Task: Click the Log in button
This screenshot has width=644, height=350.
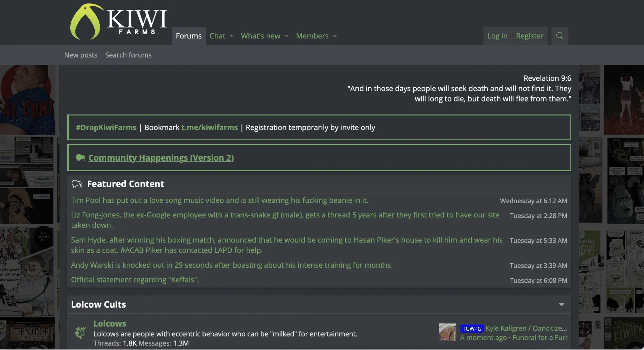Action: pos(497,36)
